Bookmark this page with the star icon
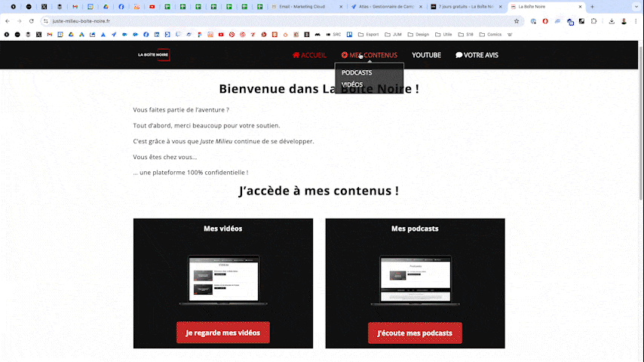This screenshot has height=362, width=644. (x=517, y=21)
